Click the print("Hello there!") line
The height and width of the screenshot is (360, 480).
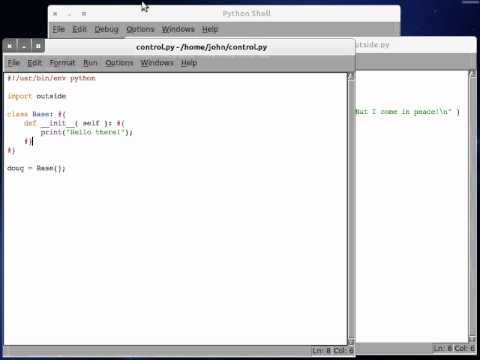point(87,132)
